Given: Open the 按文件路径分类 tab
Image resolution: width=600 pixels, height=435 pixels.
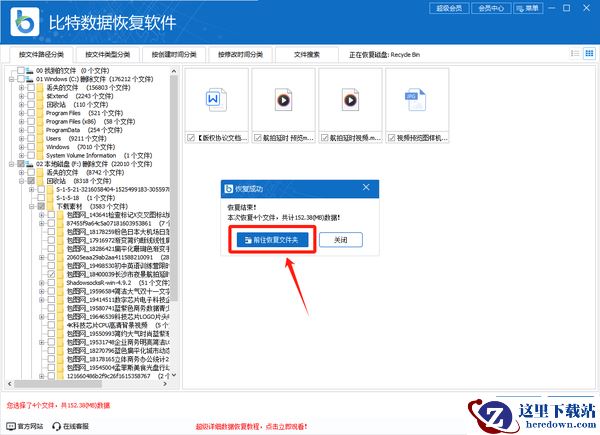Looking at the screenshot, I should [41, 55].
